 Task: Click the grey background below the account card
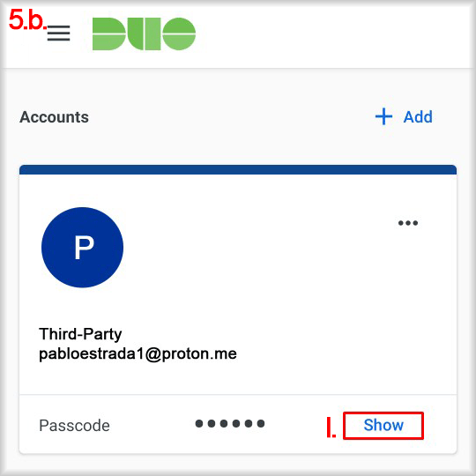click(238, 464)
